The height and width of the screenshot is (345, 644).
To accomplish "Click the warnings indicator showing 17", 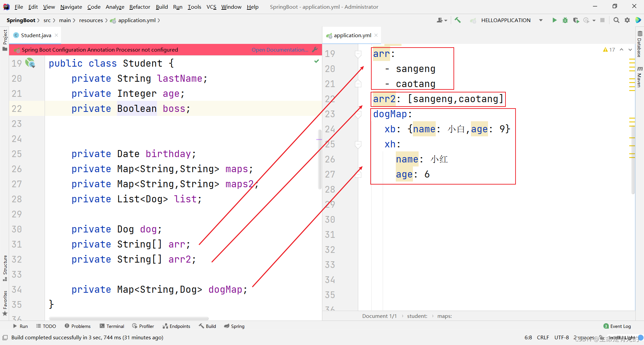I will coord(609,50).
